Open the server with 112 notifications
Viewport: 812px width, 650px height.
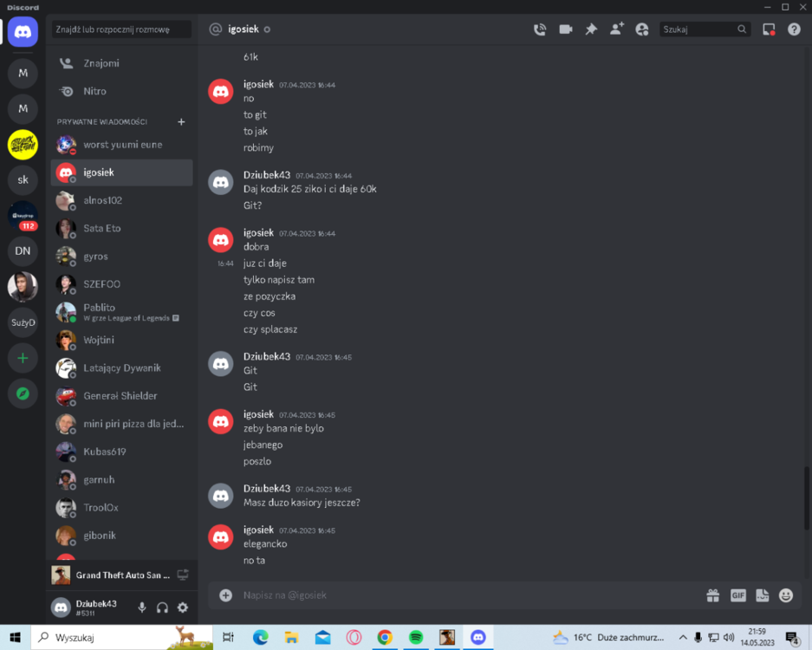click(23, 216)
